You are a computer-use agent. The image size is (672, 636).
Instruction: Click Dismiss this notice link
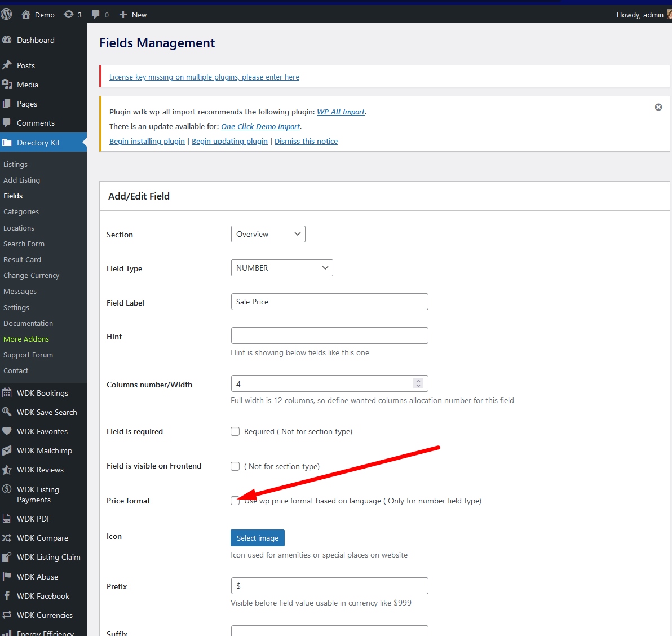(306, 142)
